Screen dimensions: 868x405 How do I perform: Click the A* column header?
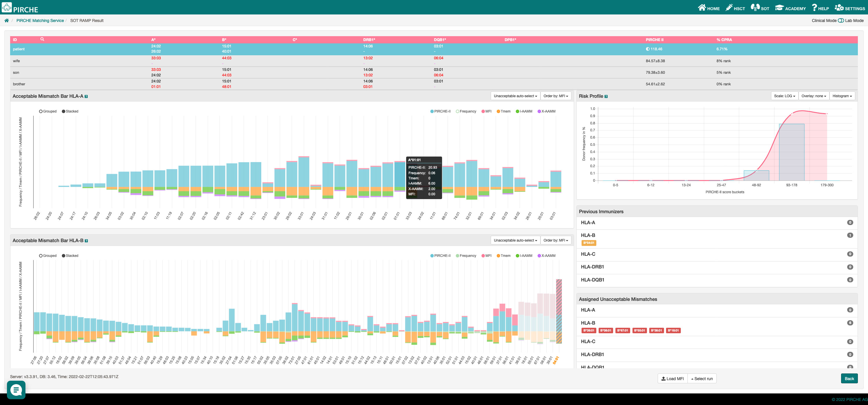click(x=153, y=40)
